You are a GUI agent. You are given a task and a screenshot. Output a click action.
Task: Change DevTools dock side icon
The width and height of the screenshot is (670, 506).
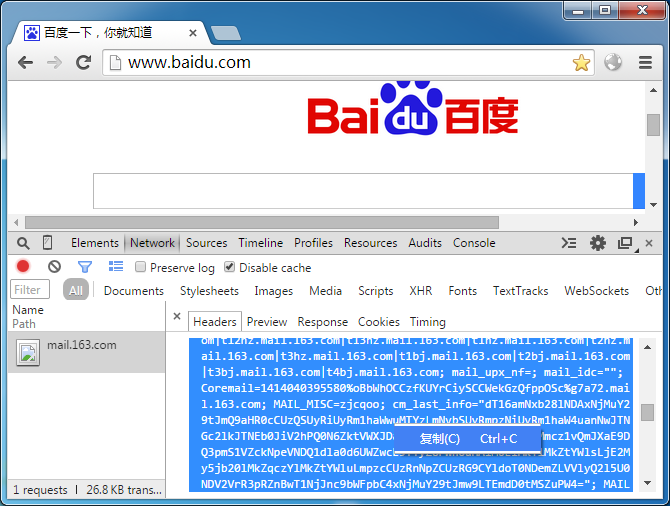[626, 243]
